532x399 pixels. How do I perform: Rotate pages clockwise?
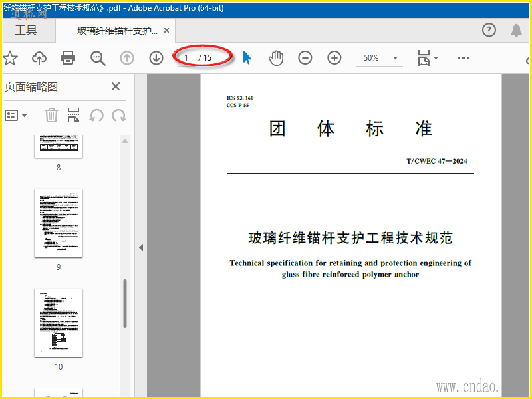[119, 116]
